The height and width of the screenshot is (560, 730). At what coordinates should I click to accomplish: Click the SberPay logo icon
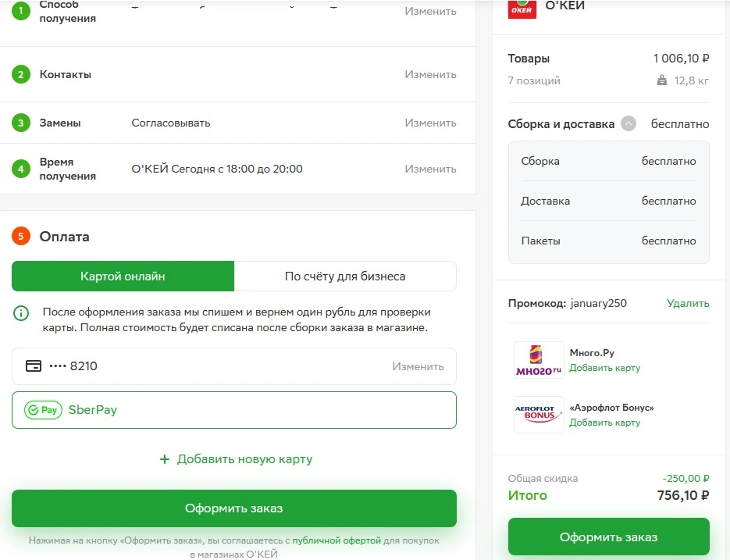point(43,410)
